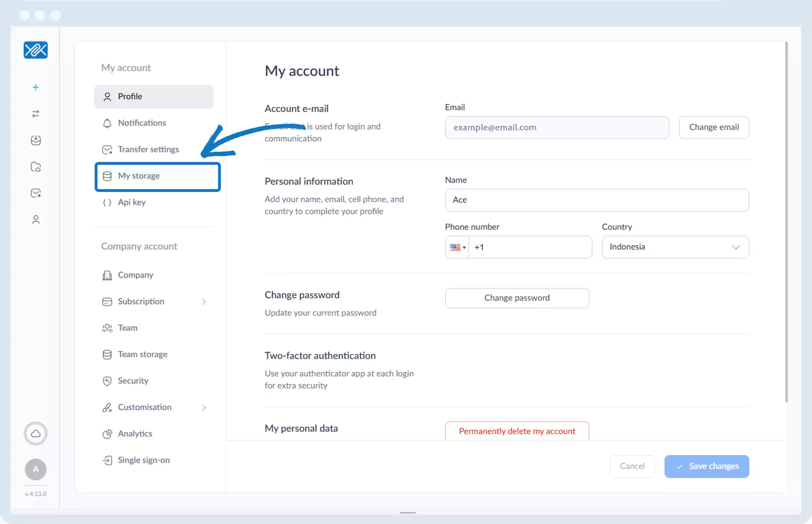Open phone country code flag selector
This screenshot has height=524, width=812.
click(x=458, y=247)
